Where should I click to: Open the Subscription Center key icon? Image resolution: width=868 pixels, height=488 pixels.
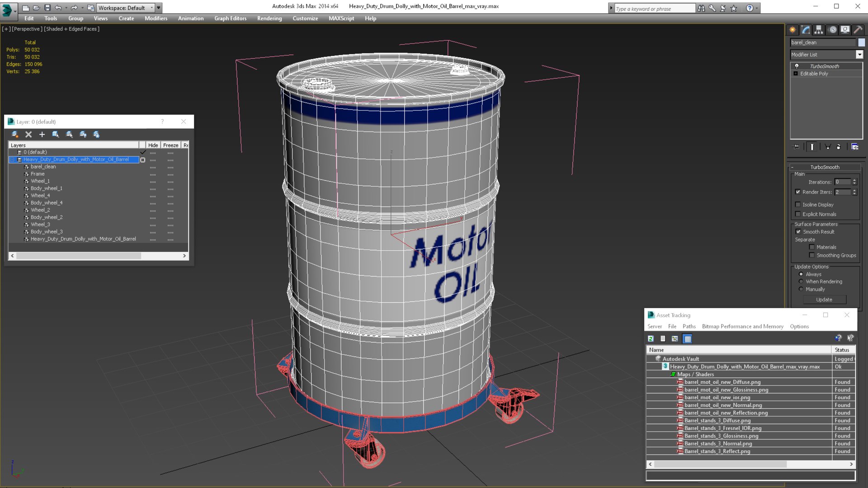712,8
